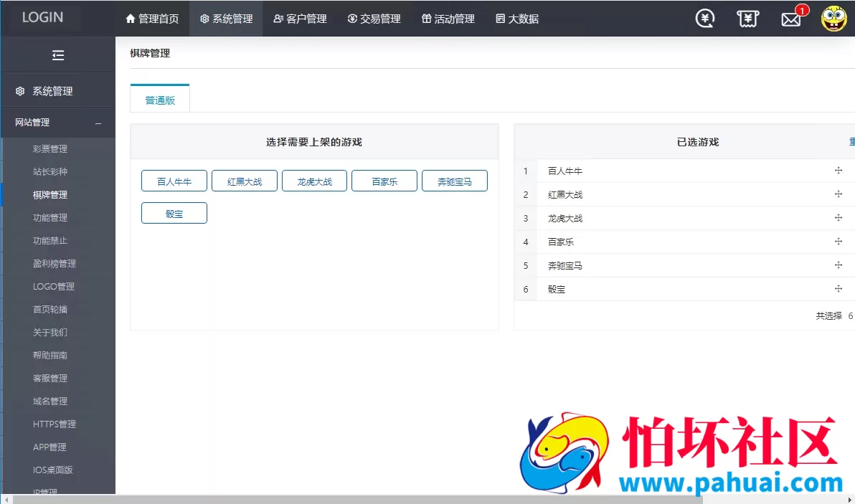Viewport: 855px width, 504px height.
Task: Click the move handle for 奔驰宝马 row
Action: point(838,265)
